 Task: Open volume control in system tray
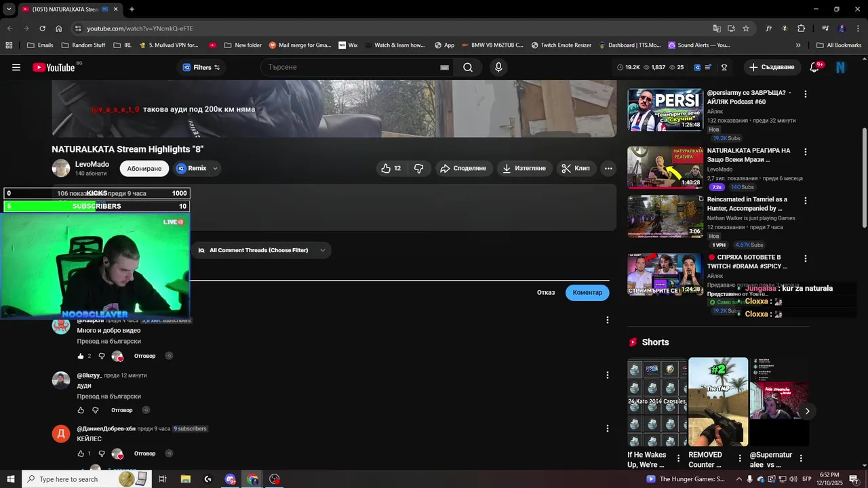coord(793,479)
